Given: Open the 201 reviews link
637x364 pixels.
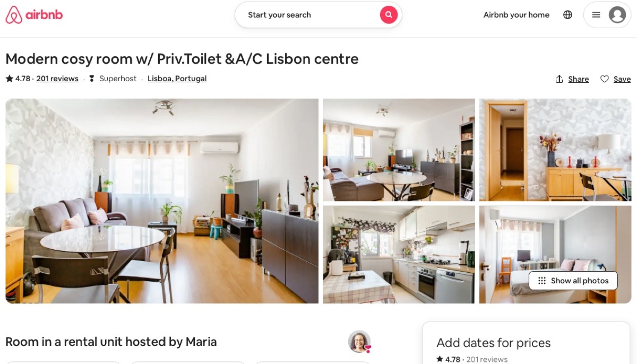Looking at the screenshot, I should (57, 79).
